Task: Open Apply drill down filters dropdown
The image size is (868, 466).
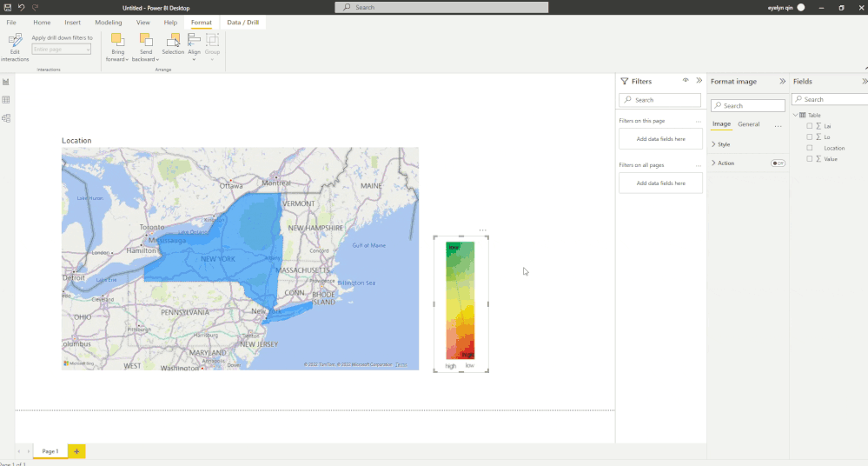Action: pyautogui.click(x=61, y=50)
